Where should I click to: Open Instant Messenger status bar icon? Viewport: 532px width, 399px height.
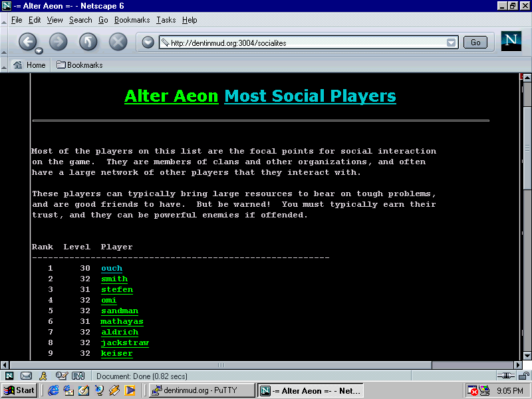(x=43, y=376)
